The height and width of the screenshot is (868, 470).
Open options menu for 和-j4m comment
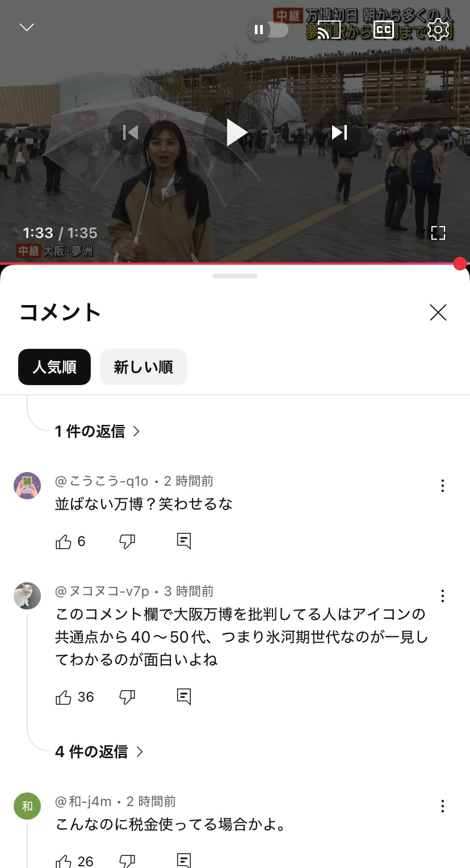coord(442,806)
